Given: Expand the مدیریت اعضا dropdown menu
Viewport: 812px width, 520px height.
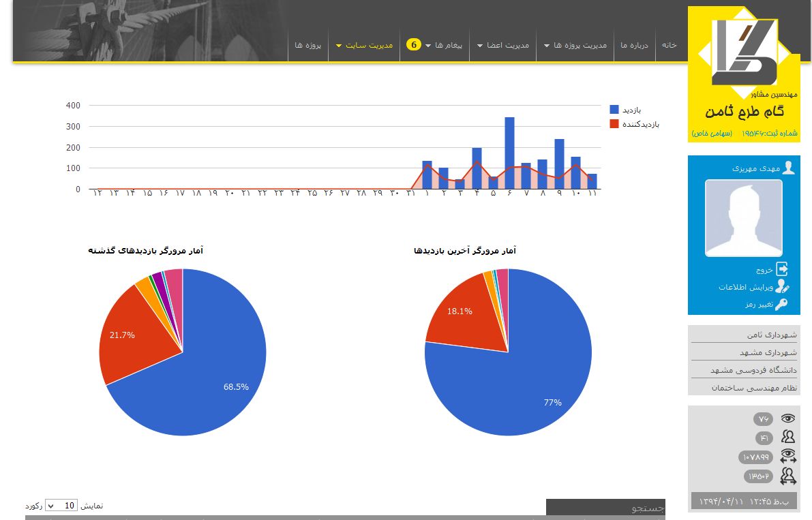Looking at the screenshot, I should [502, 45].
